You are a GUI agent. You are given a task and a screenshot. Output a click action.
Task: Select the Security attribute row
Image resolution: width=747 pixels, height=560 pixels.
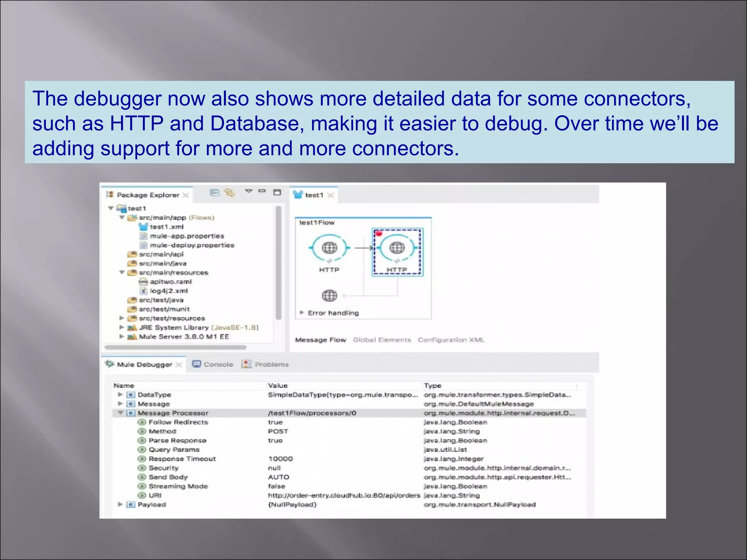[349, 468]
